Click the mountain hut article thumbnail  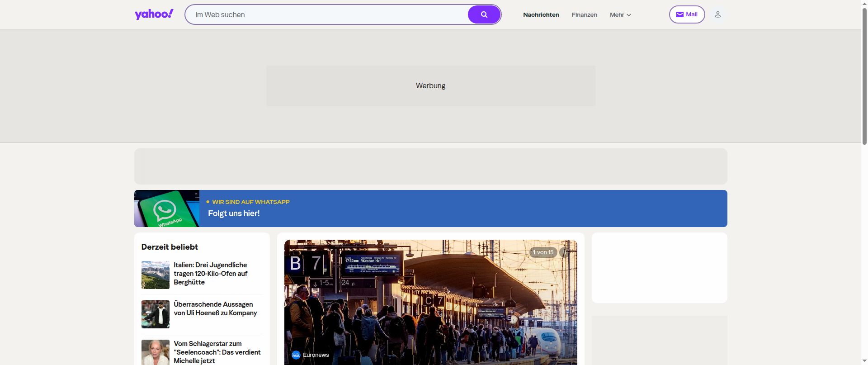[156, 275]
